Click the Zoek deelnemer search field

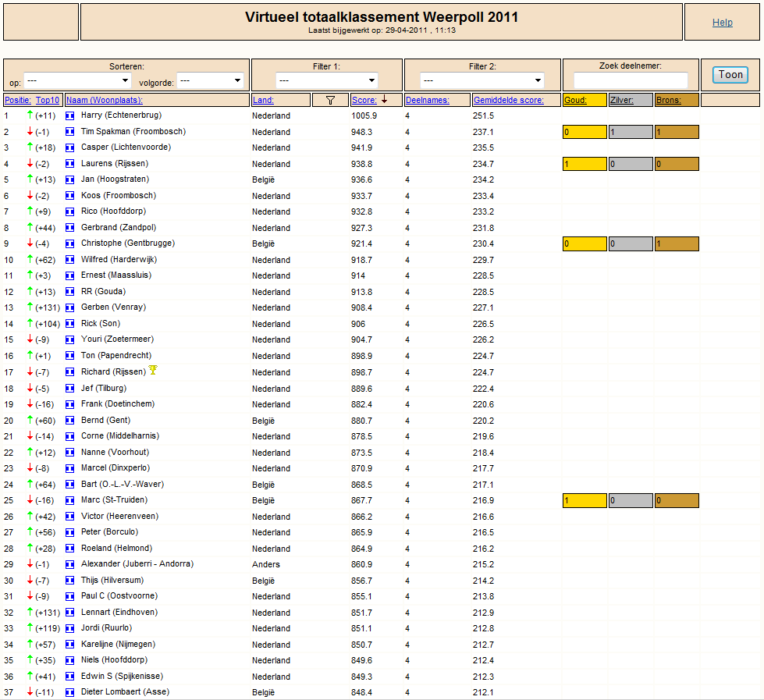[x=631, y=80]
